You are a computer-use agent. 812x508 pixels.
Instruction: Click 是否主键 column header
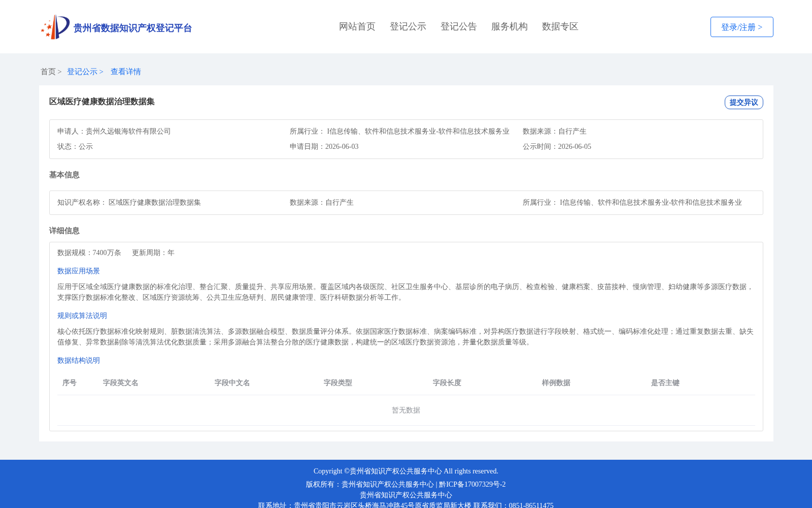[x=665, y=383]
